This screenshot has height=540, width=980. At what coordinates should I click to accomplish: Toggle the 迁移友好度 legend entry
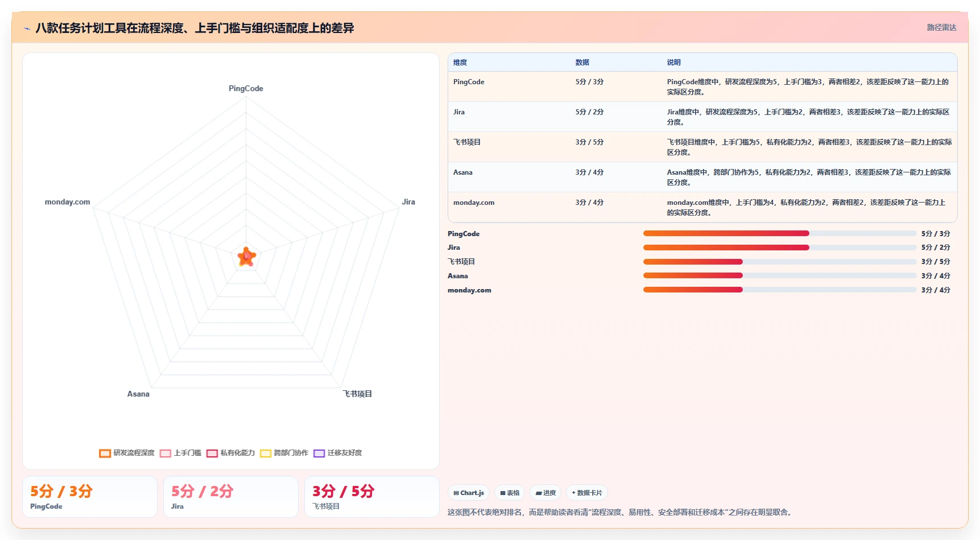[x=338, y=453]
